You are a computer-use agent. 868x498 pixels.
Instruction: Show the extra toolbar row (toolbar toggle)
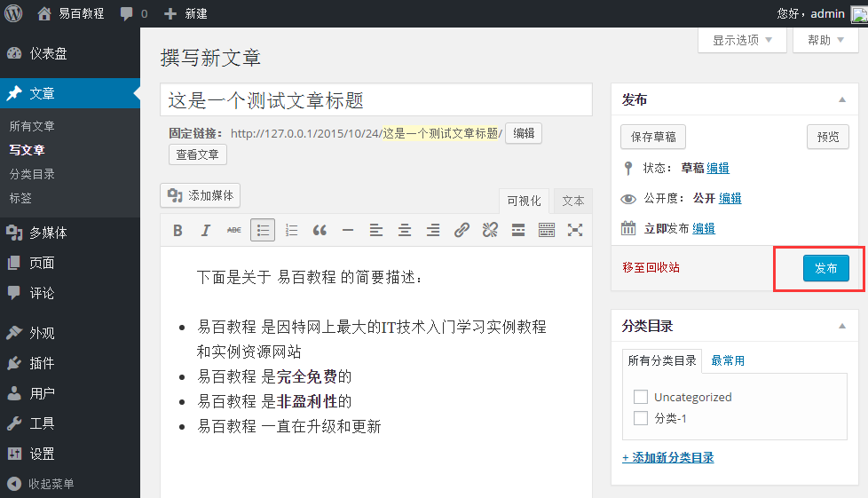547,231
